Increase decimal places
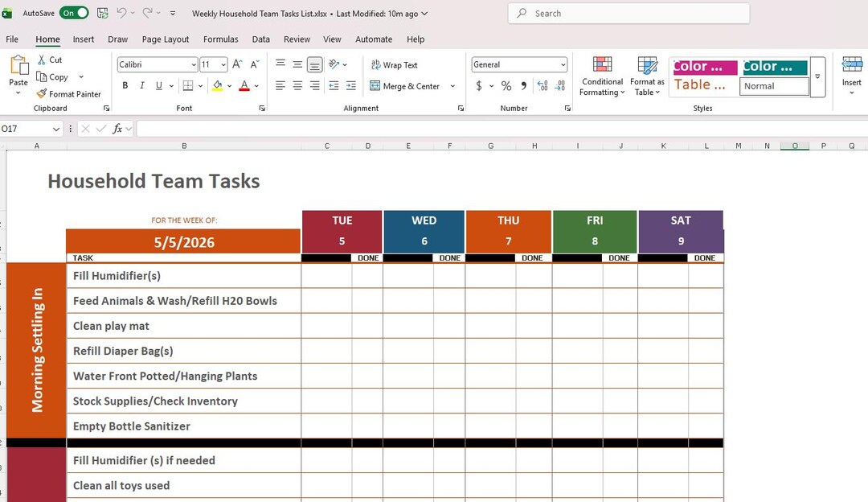This screenshot has width=868, height=502. (x=542, y=85)
